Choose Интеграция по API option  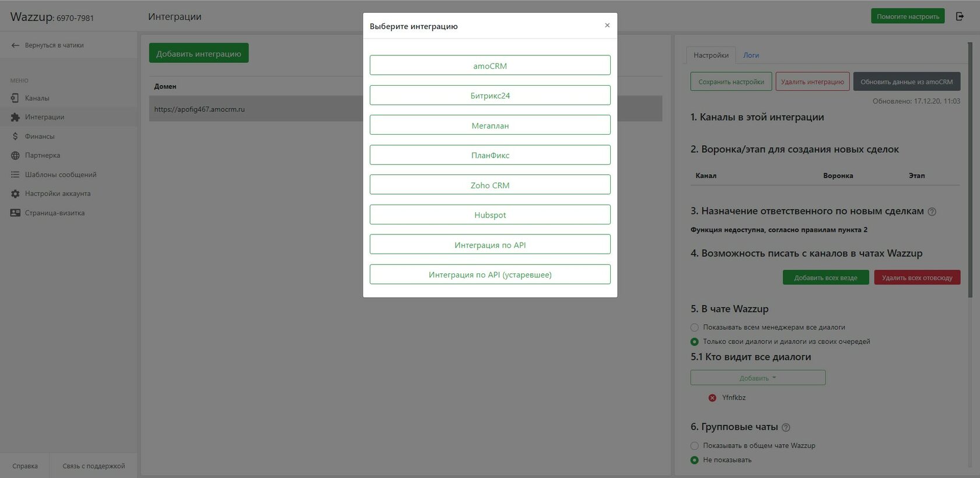(x=490, y=244)
